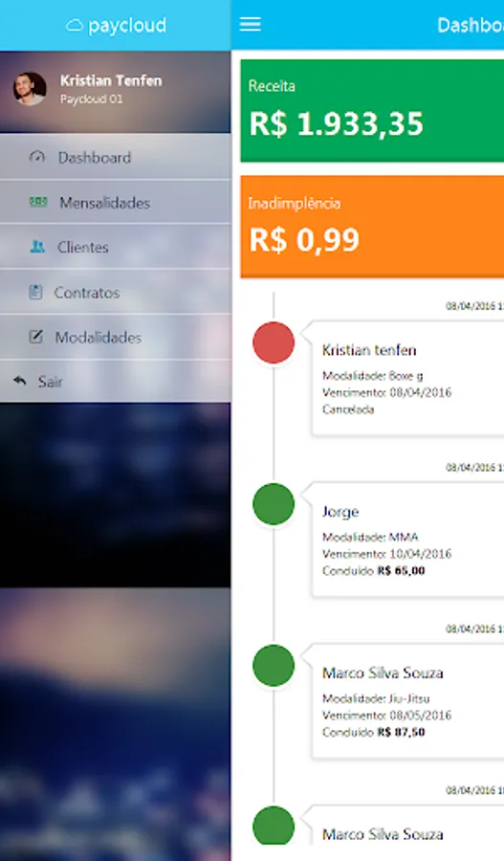Select red timeline marker for Kristian tenfen
The height and width of the screenshot is (861, 504).
coord(274,342)
